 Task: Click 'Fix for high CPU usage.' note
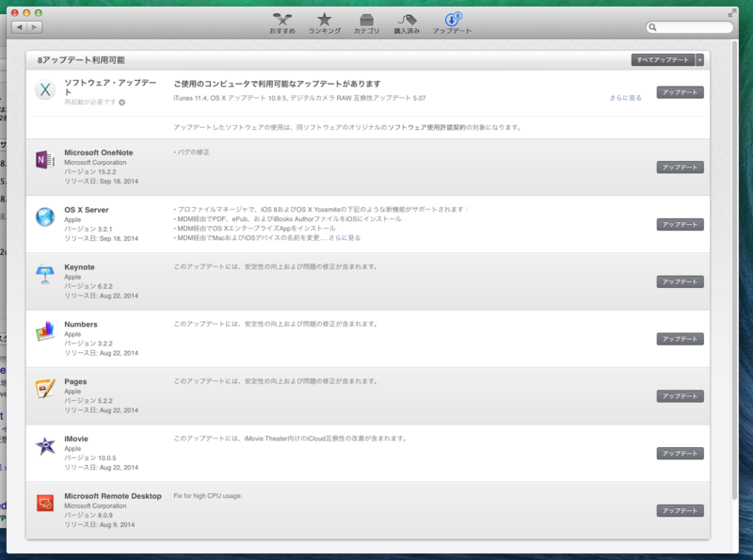(x=208, y=496)
